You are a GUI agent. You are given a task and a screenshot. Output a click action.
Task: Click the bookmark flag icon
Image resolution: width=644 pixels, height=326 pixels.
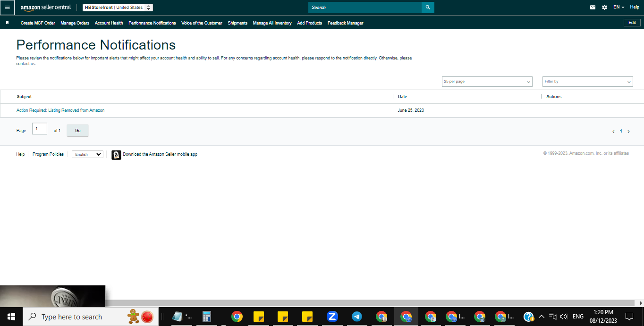[x=7, y=23]
